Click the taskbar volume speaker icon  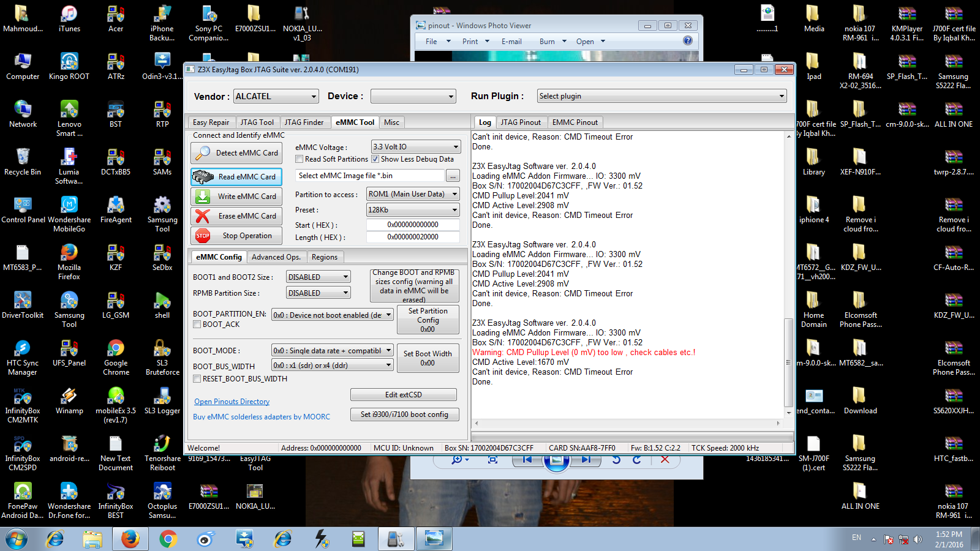(918, 539)
